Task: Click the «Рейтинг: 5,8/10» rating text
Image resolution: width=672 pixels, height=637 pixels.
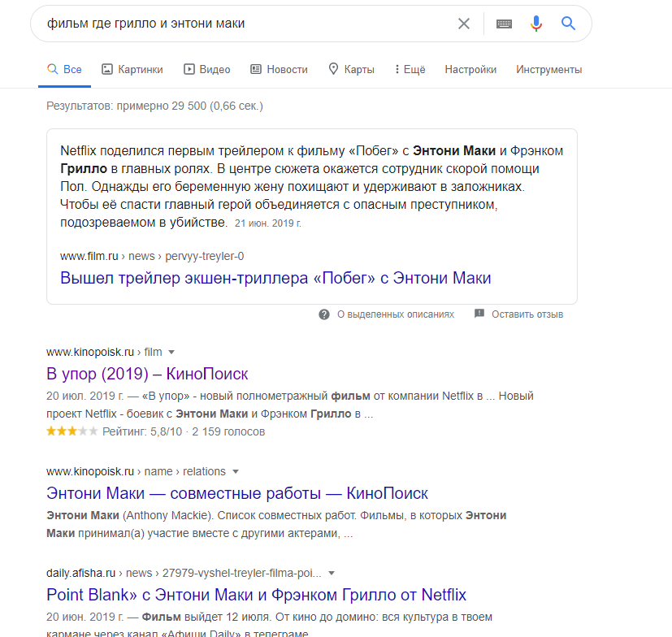Action: (x=142, y=431)
